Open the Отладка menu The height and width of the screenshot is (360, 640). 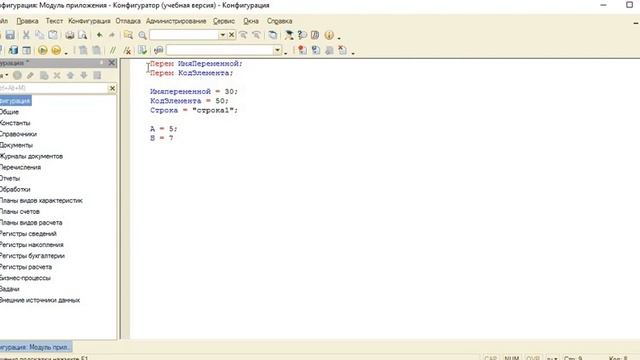(128, 21)
